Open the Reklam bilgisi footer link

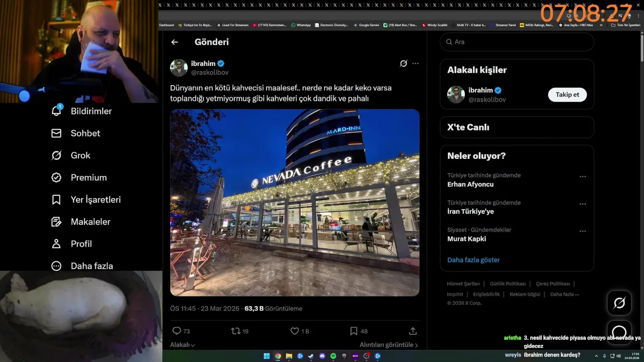525,294
